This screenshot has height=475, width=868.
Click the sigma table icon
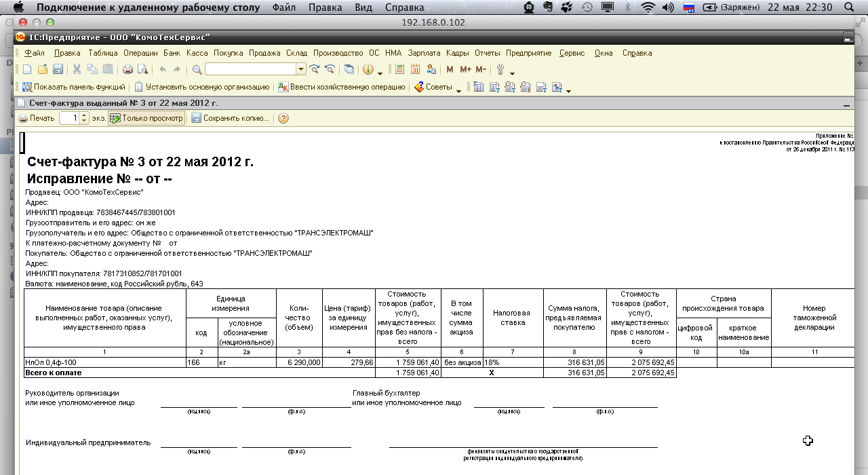point(478,87)
